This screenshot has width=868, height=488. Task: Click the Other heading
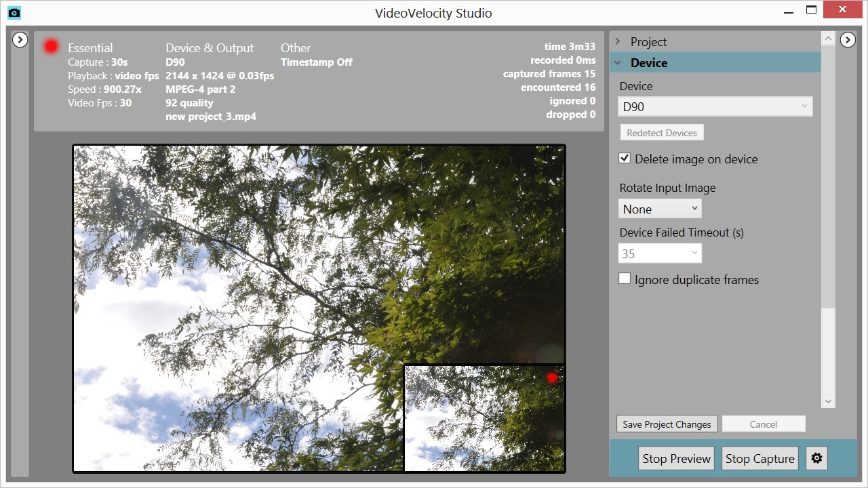[296, 47]
